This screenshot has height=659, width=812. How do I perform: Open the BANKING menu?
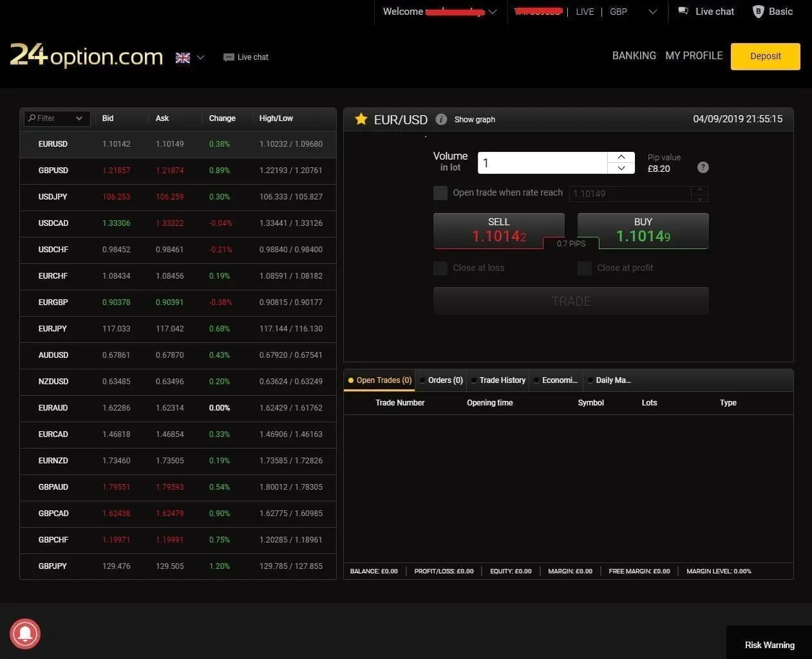coord(634,56)
